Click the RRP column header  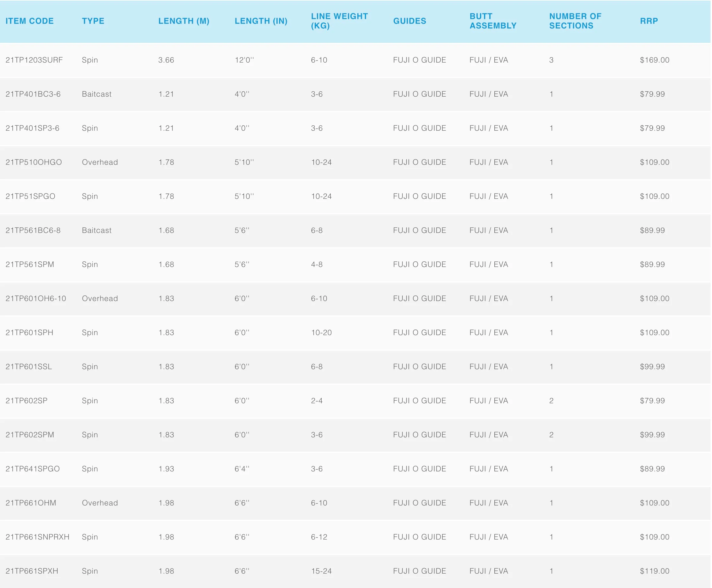click(649, 21)
